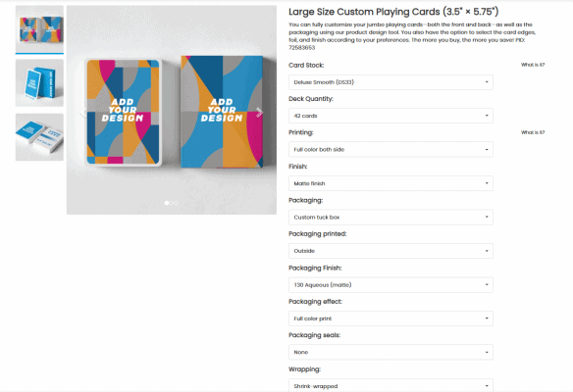The width and height of the screenshot is (573, 392).
Task: Open the Matte finish dropdown
Action: pos(391,183)
